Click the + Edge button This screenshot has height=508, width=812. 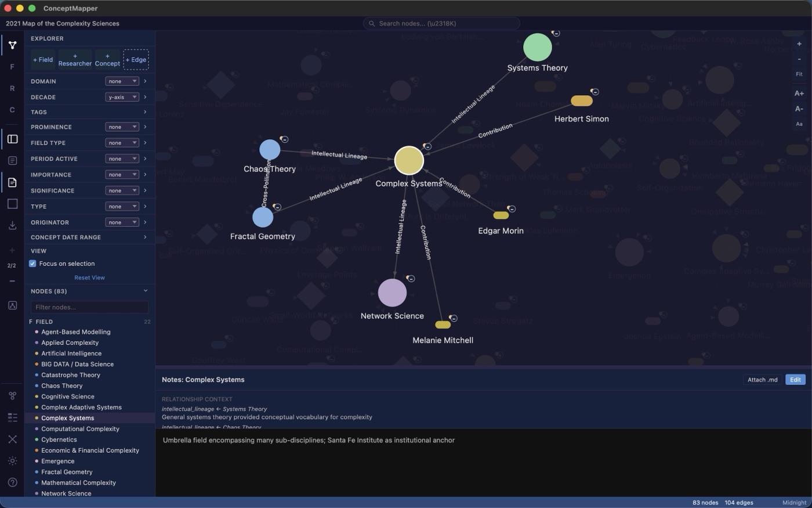point(136,60)
